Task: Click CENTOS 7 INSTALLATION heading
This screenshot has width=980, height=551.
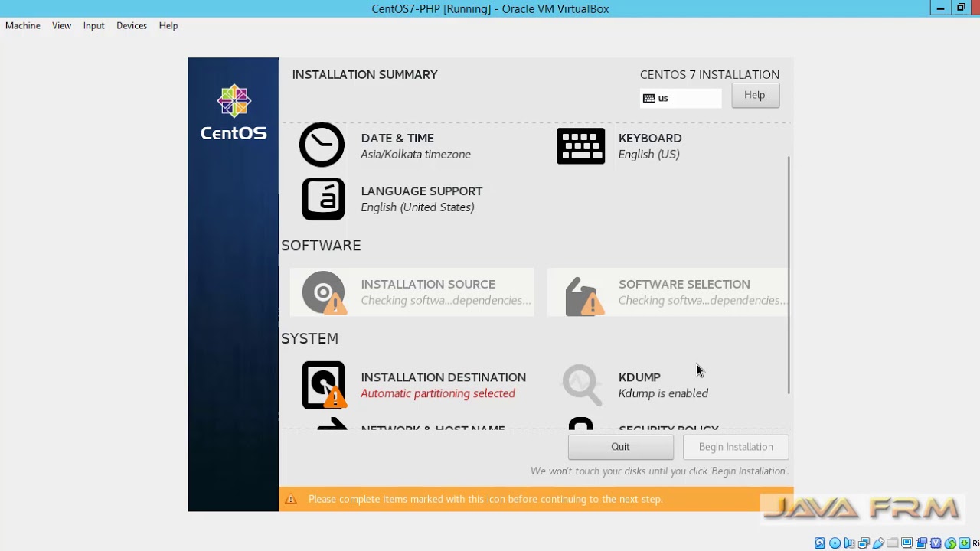Action: [x=710, y=74]
